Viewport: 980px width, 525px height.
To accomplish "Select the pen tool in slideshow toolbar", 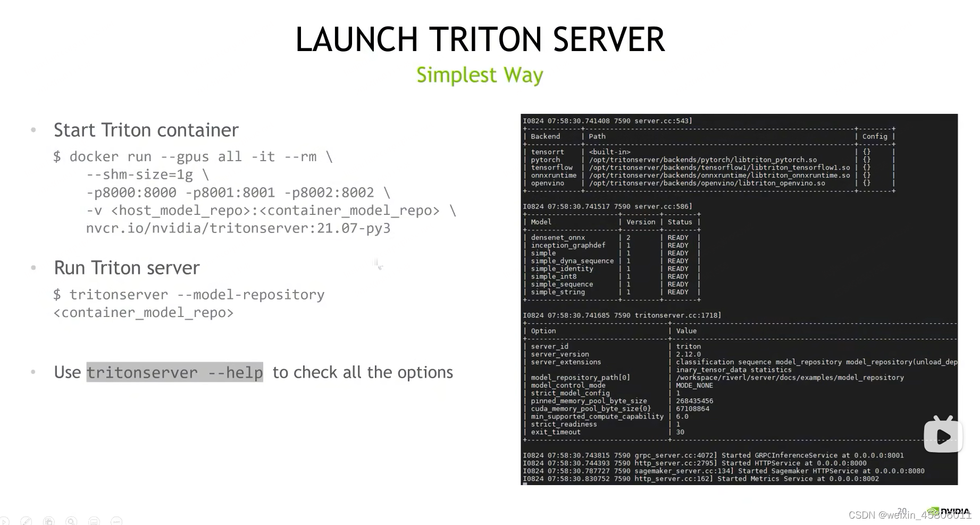I will pyautogui.click(x=26, y=521).
